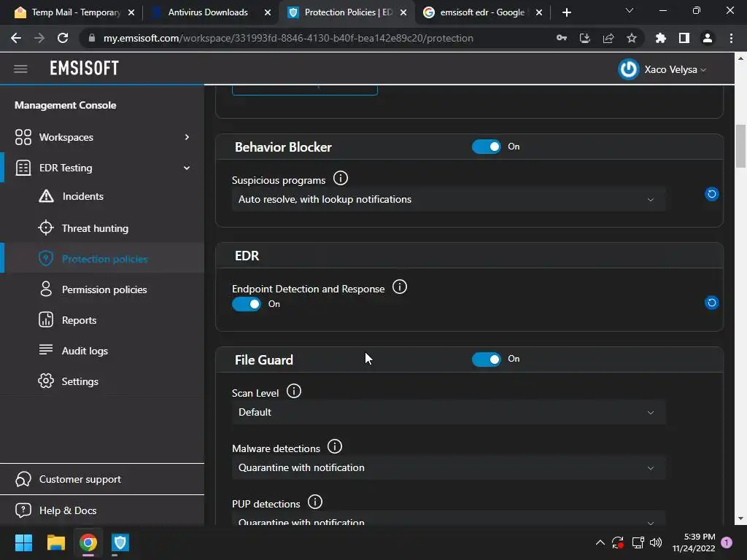The width and height of the screenshot is (747, 560).
Task: Open the Xaco Velysa user dropdown
Action: (675, 69)
